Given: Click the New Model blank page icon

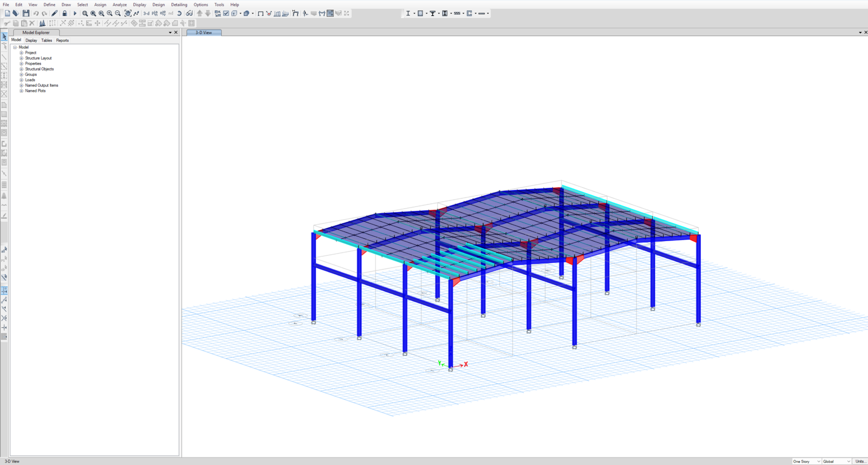Looking at the screenshot, I should (7, 14).
